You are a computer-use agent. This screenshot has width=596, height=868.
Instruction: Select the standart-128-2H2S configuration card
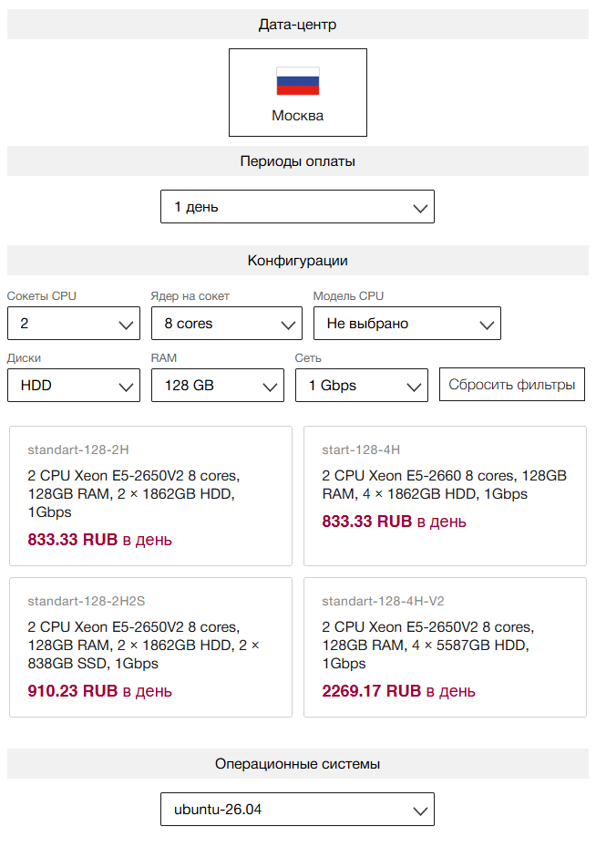[x=150, y=647]
